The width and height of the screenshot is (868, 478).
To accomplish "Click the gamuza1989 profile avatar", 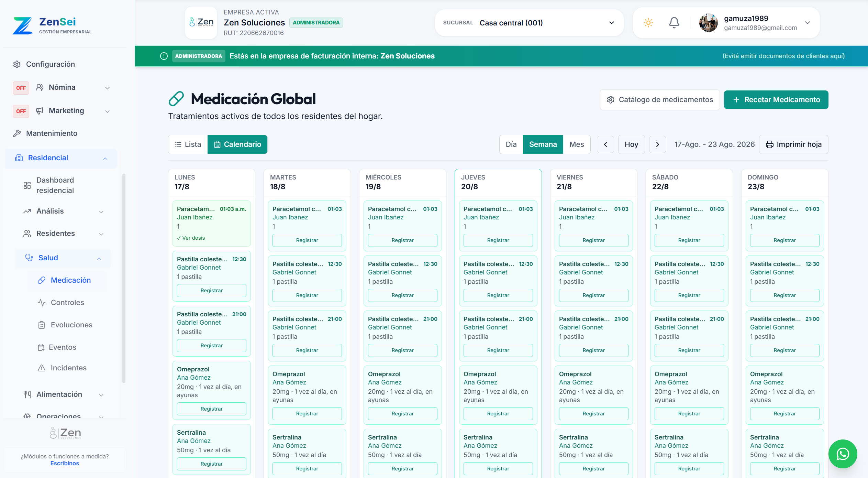I will click(708, 23).
